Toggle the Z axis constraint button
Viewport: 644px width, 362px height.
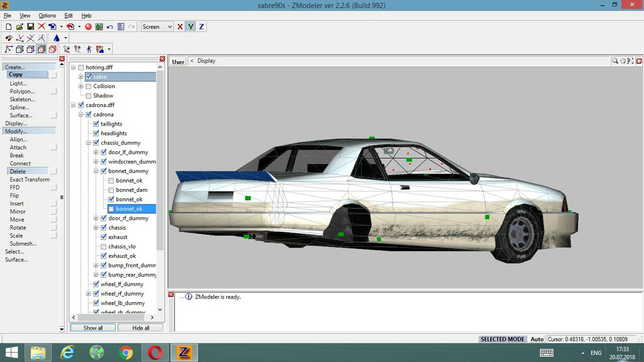pos(201,27)
